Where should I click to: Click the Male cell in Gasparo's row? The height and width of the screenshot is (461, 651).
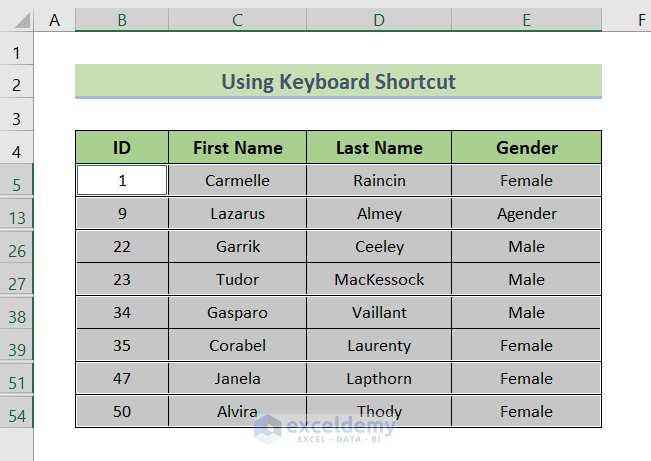(526, 312)
